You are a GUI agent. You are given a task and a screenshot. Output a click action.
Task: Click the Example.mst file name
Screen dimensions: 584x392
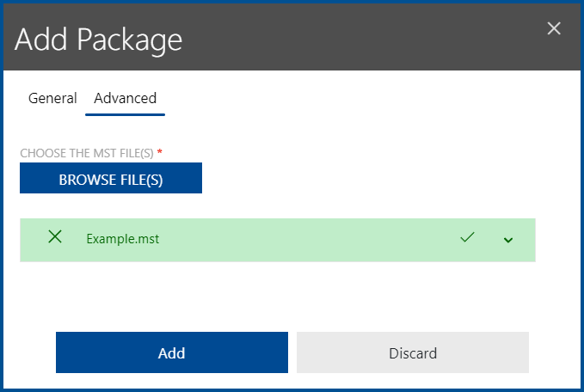(122, 239)
